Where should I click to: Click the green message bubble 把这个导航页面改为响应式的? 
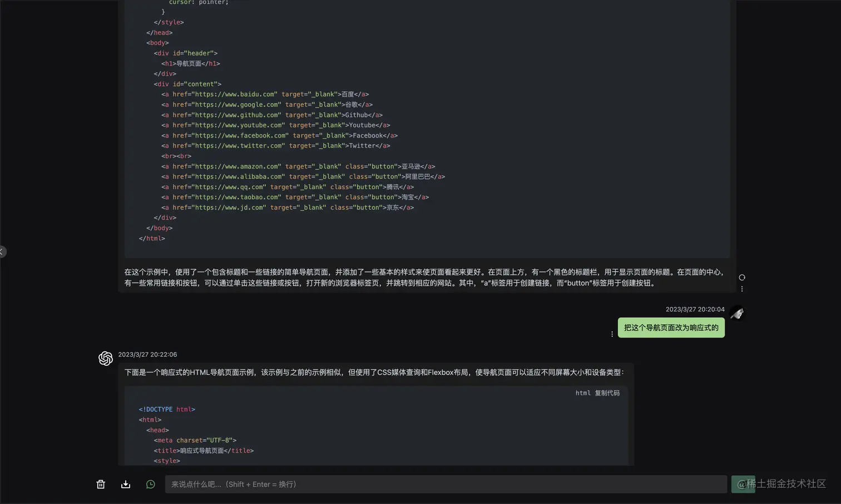[x=671, y=328]
